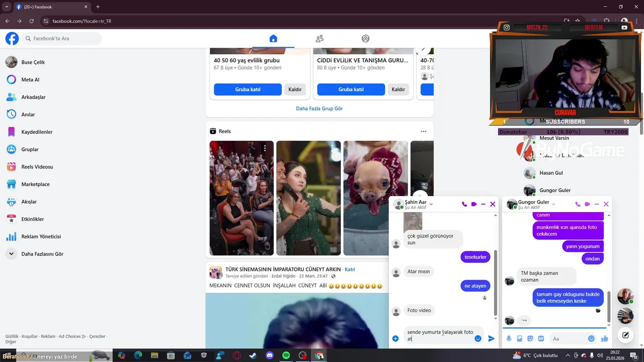Open emoji picker in Gungor Guler chat
This screenshot has width=644, height=362.
pos(592,339)
